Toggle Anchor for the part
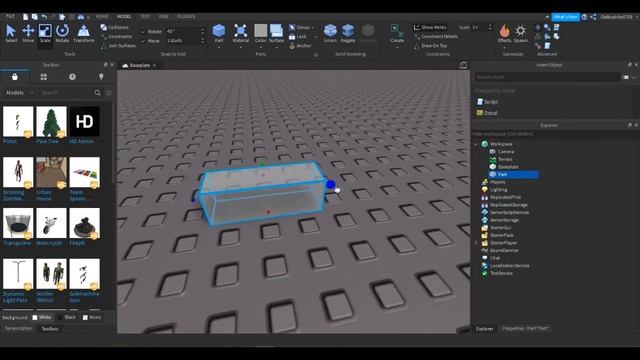640x360 pixels. pyautogui.click(x=300, y=46)
